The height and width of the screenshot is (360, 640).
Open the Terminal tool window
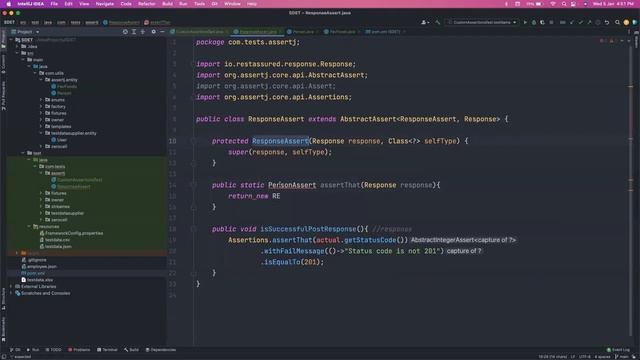coord(107,350)
